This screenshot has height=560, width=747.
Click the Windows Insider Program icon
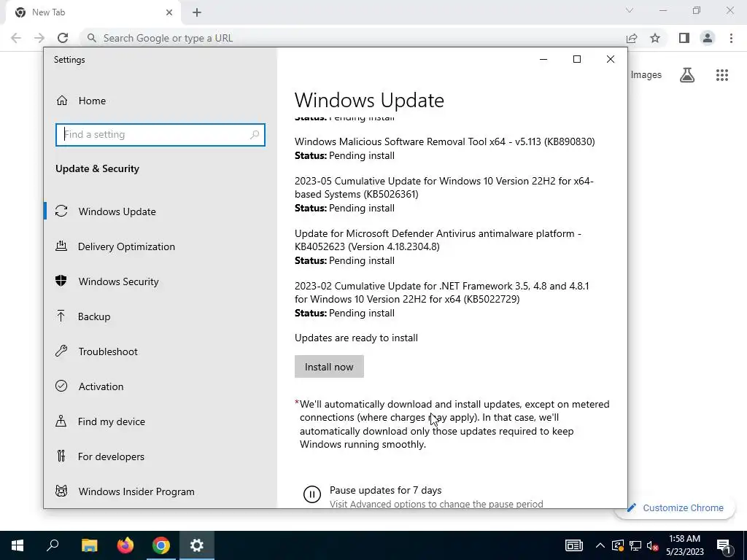[x=61, y=491]
